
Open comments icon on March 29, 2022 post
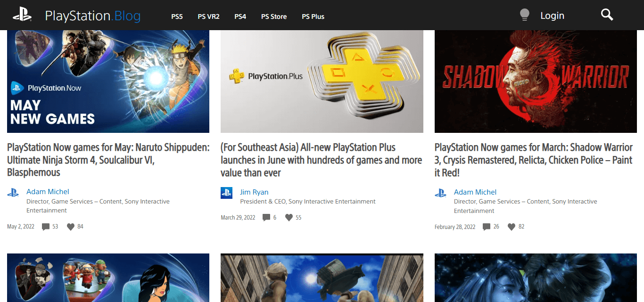coord(266,218)
